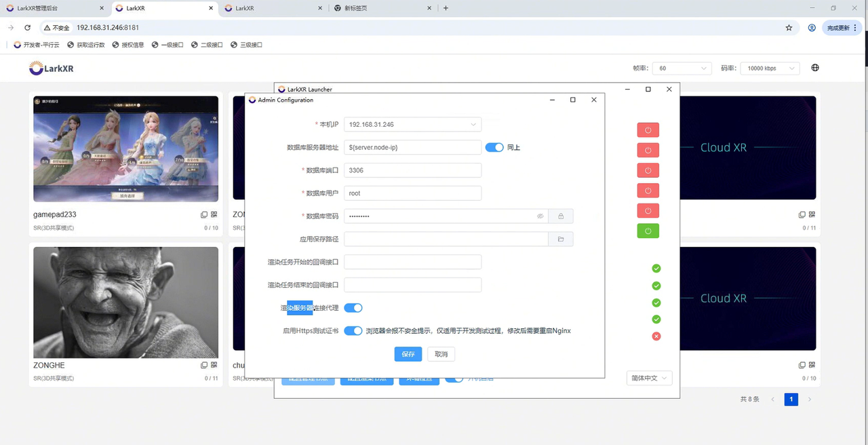Open the 授权信息 bookmark
The height and width of the screenshot is (445, 868).
point(128,45)
